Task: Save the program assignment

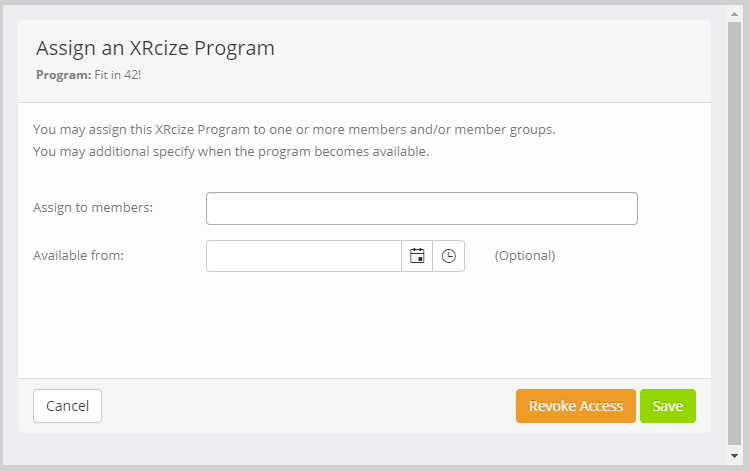Action: pyautogui.click(x=668, y=406)
